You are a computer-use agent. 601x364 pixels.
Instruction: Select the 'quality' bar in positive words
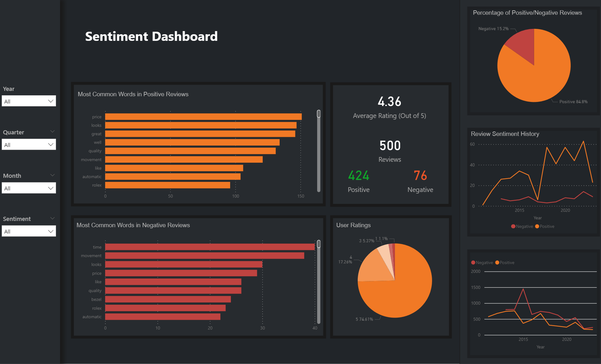pyautogui.click(x=190, y=151)
